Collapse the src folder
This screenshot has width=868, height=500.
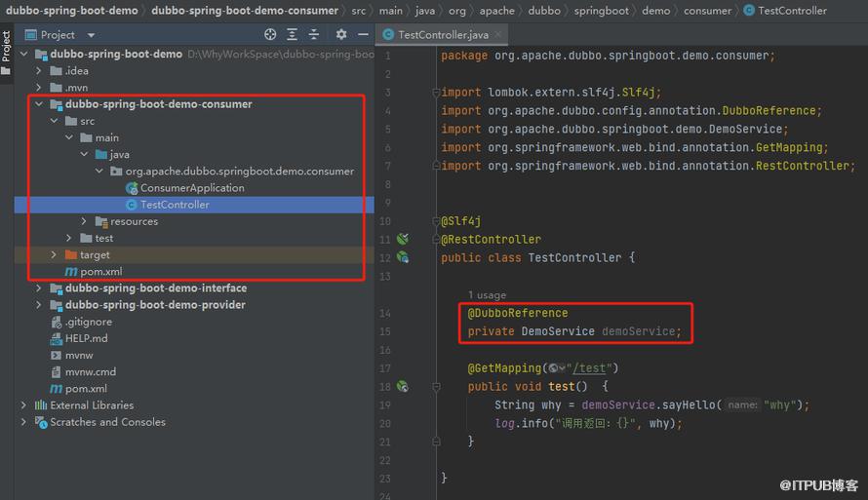[54, 121]
